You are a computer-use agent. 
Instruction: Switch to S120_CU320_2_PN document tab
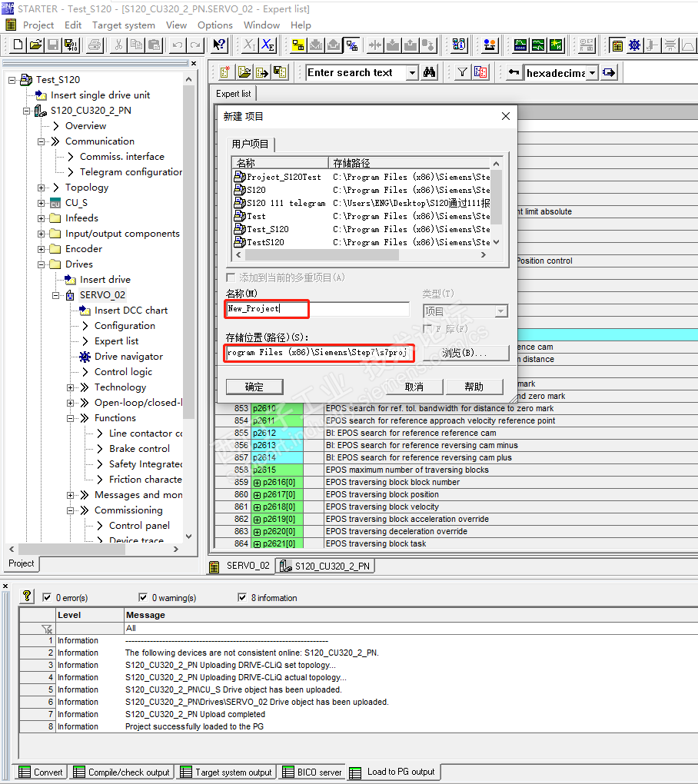[x=325, y=566]
